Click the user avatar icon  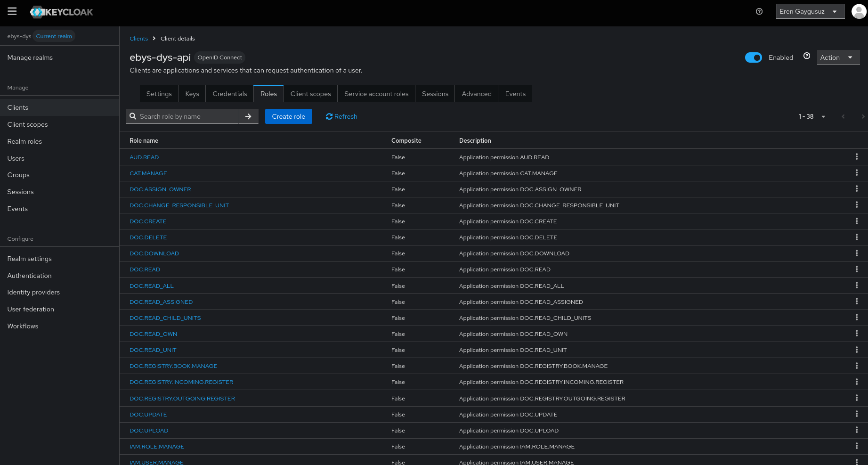[x=859, y=11]
